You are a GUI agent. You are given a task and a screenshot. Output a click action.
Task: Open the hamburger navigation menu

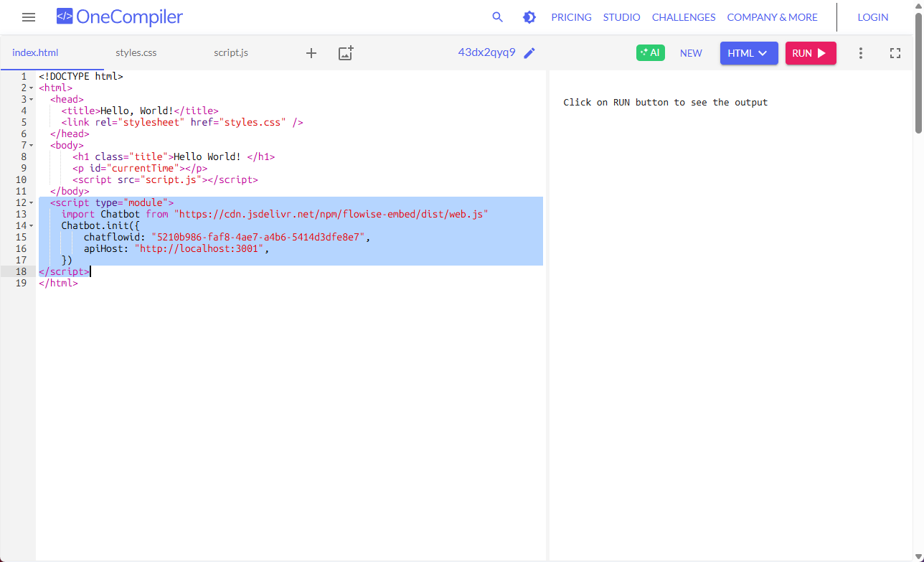tap(29, 17)
